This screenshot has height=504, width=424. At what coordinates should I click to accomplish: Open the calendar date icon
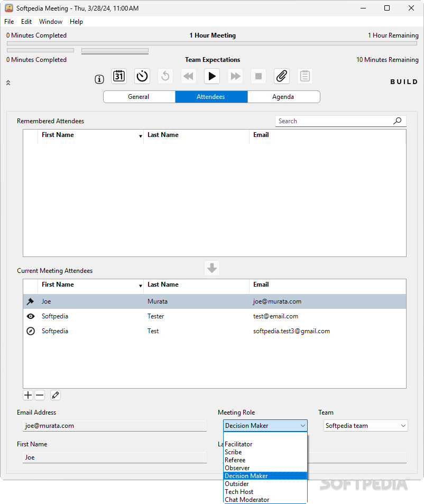119,77
